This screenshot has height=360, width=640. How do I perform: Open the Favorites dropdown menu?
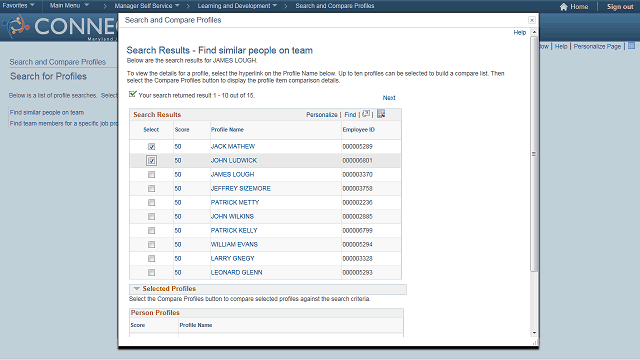pyautogui.click(x=18, y=5)
